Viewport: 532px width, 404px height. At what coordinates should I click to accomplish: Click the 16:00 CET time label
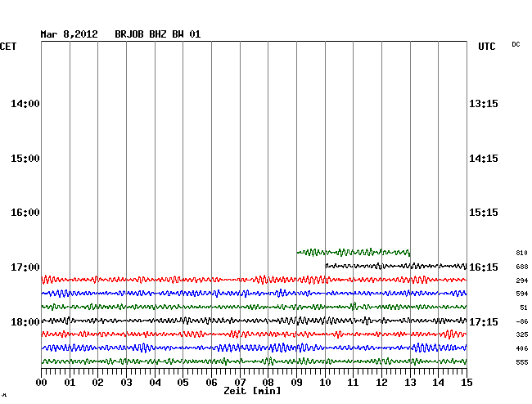coord(25,213)
